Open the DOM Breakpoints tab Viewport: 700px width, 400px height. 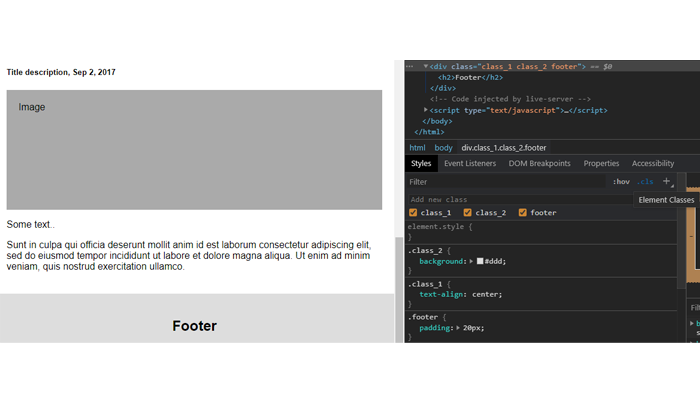pos(539,163)
